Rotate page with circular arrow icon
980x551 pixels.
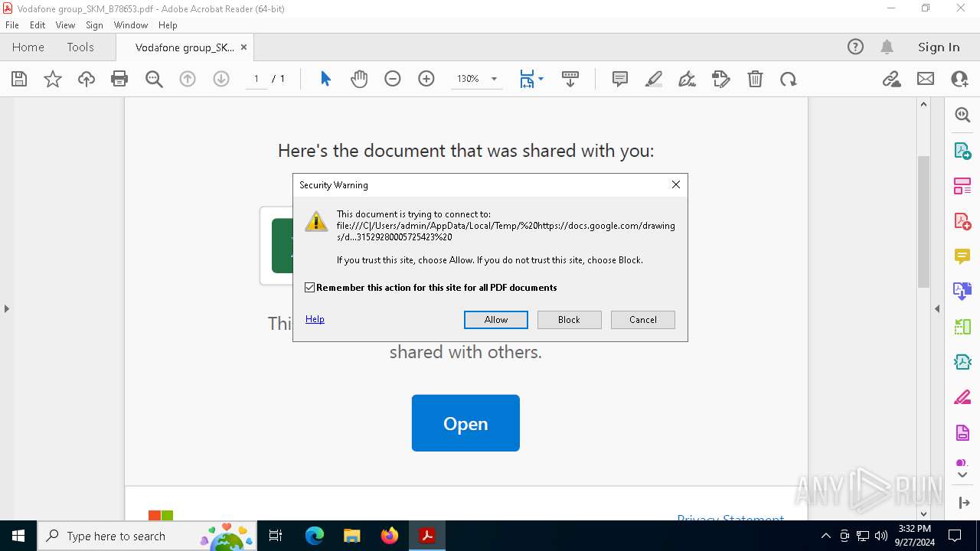coord(789,79)
